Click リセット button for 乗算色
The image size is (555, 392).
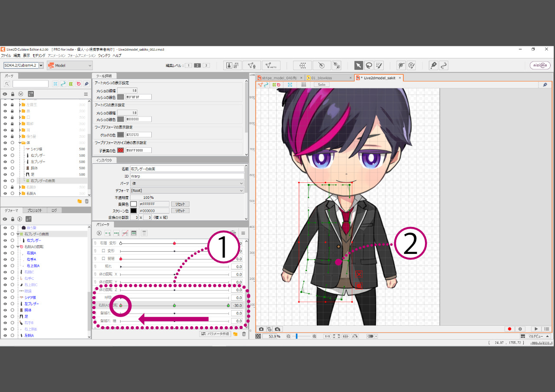[x=180, y=204]
